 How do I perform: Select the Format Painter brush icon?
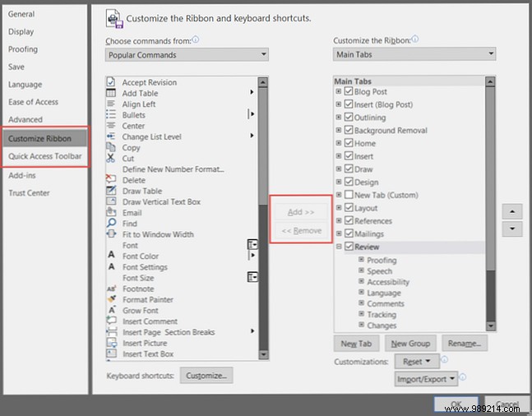[x=111, y=299]
